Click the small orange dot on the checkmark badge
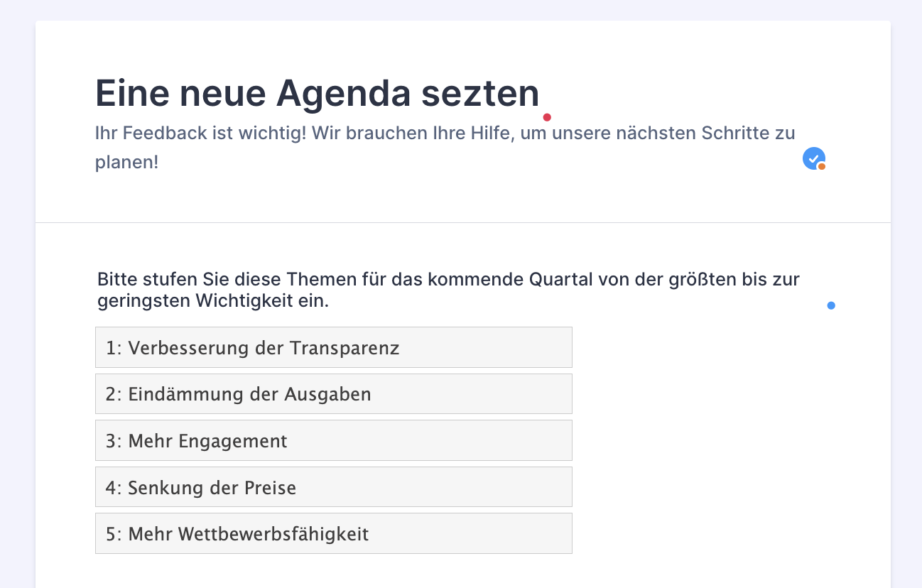 click(x=822, y=167)
